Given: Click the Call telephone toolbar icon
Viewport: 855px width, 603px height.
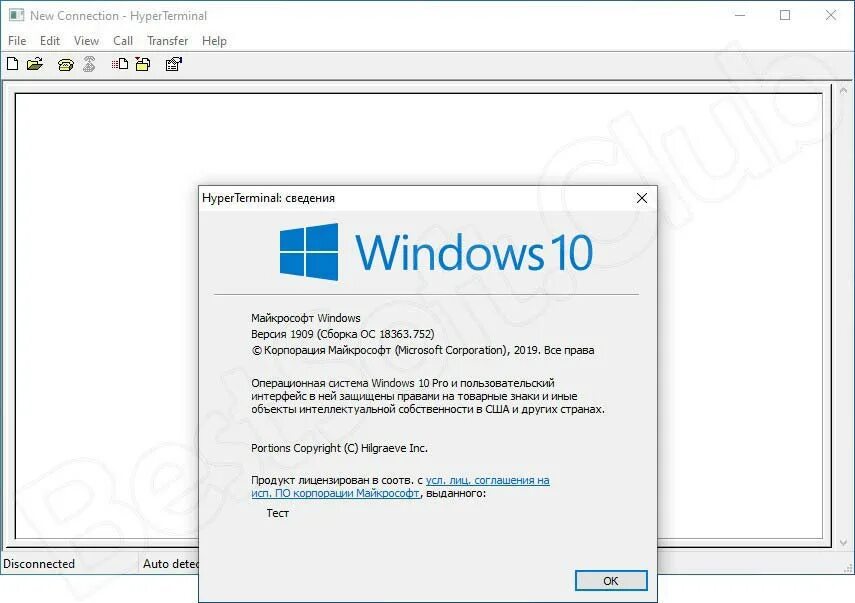Looking at the screenshot, I should [66, 65].
